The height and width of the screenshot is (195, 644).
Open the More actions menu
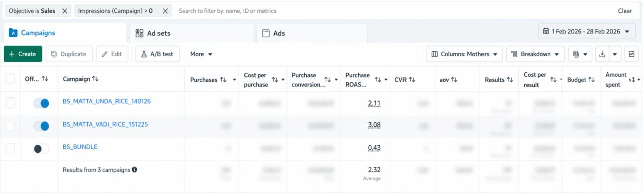point(201,54)
